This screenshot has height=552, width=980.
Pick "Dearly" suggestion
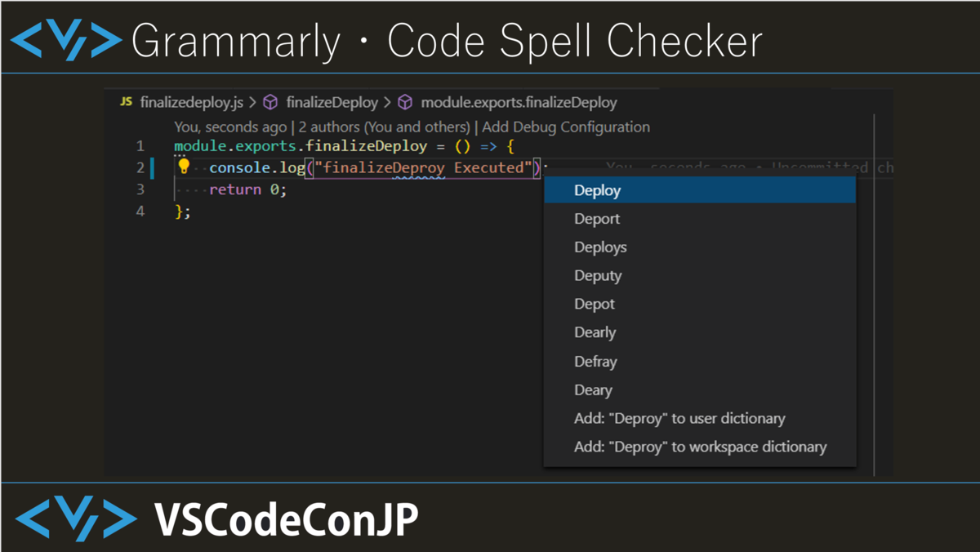[x=700, y=333]
